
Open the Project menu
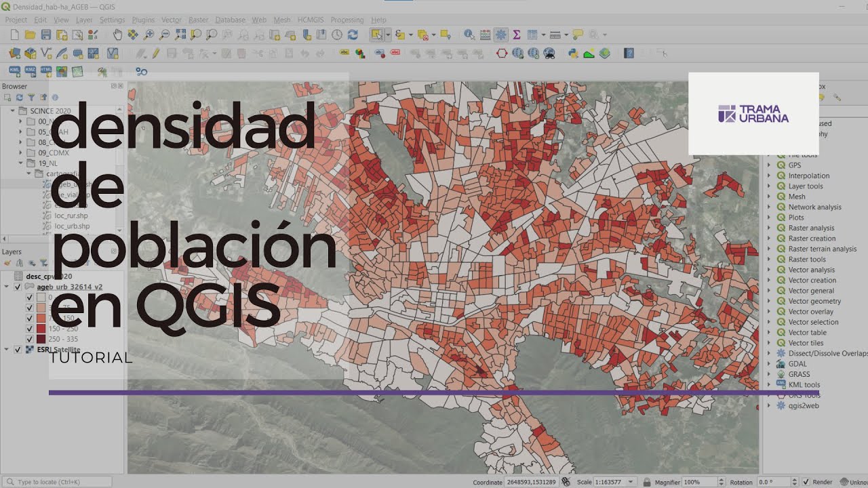click(16, 20)
